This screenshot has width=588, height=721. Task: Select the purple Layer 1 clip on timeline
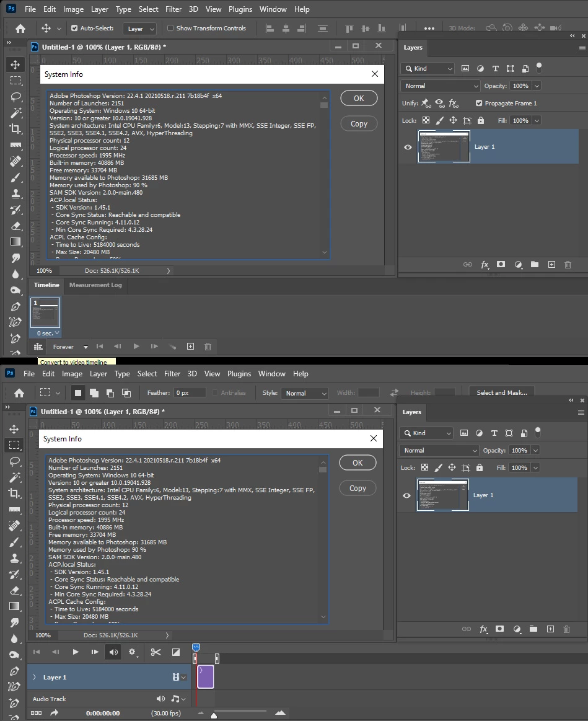[206, 677]
